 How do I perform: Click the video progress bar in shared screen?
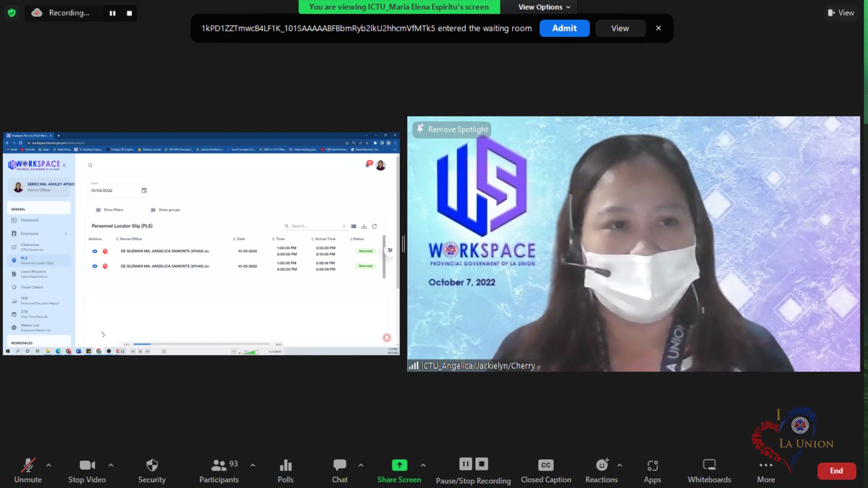coord(201,344)
